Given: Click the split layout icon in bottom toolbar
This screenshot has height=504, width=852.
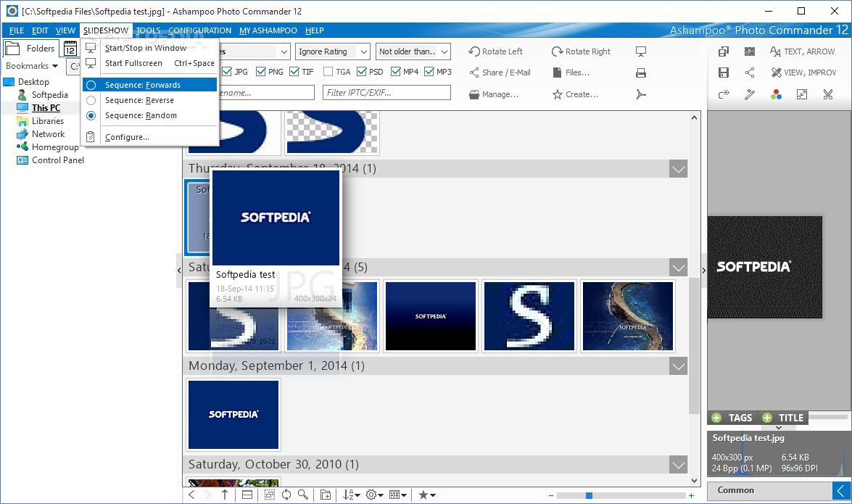Looking at the screenshot, I should [247, 495].
